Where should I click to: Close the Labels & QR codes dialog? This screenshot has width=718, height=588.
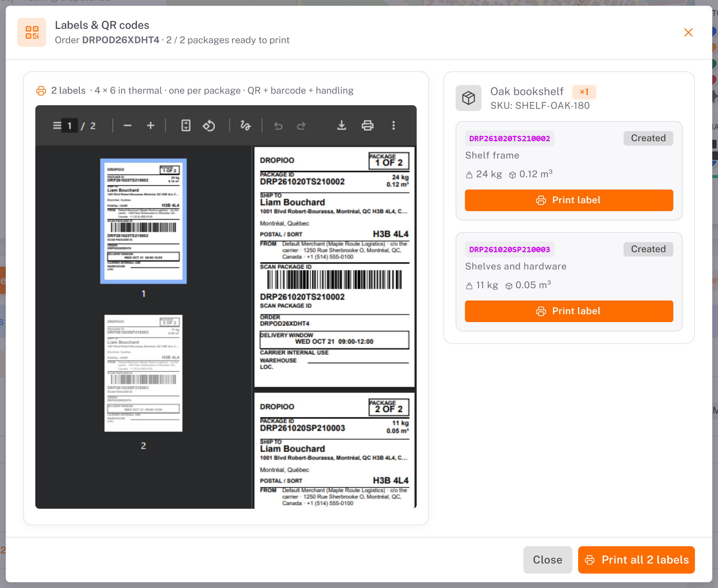tap(688, 32)
